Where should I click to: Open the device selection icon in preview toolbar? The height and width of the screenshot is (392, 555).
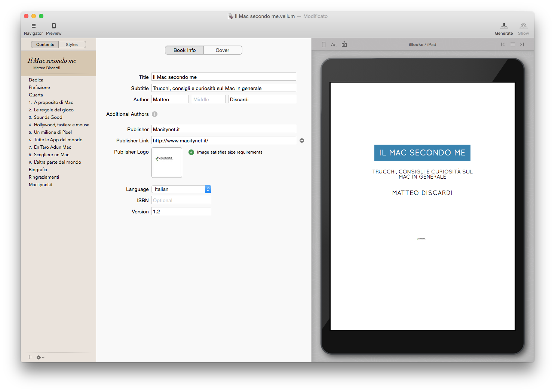323,44
